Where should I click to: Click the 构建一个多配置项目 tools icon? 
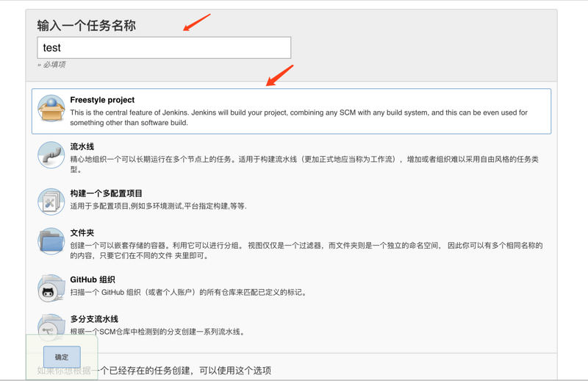point(51,202)
